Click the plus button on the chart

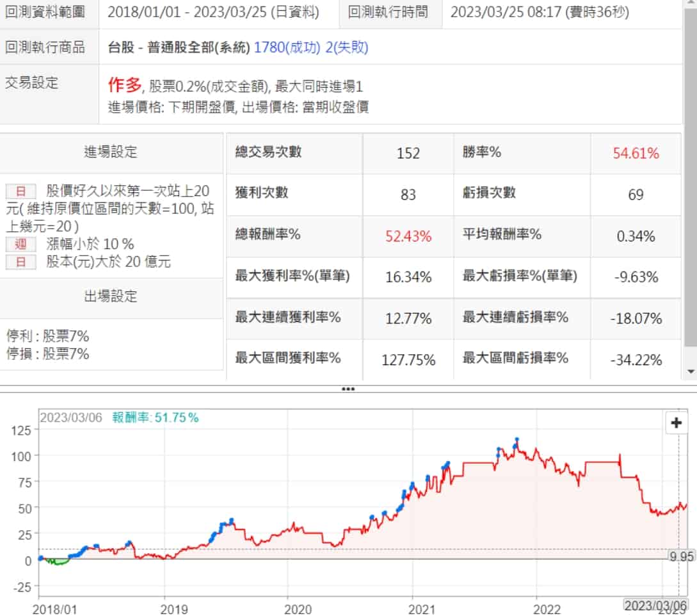pyautogui.click(x=676, y=423)
